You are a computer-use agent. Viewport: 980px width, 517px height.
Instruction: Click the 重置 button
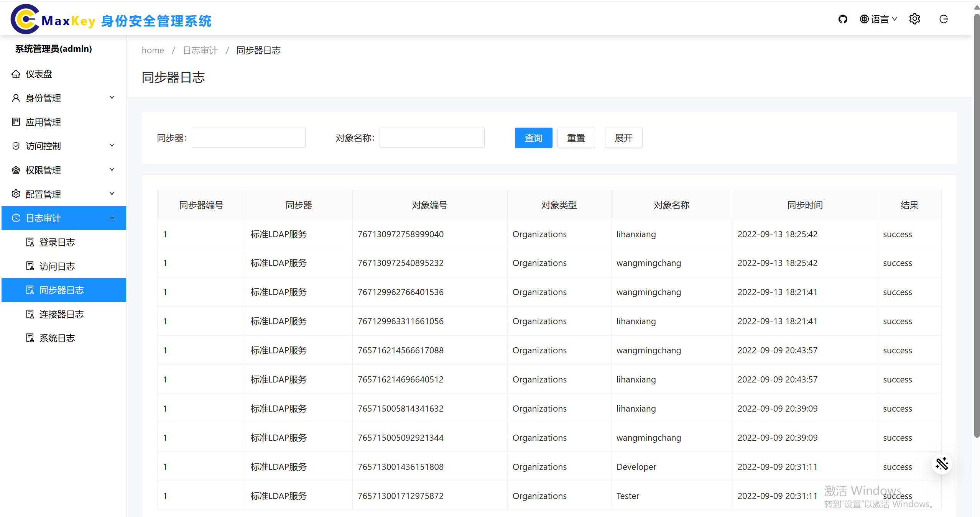pos(576,138)
